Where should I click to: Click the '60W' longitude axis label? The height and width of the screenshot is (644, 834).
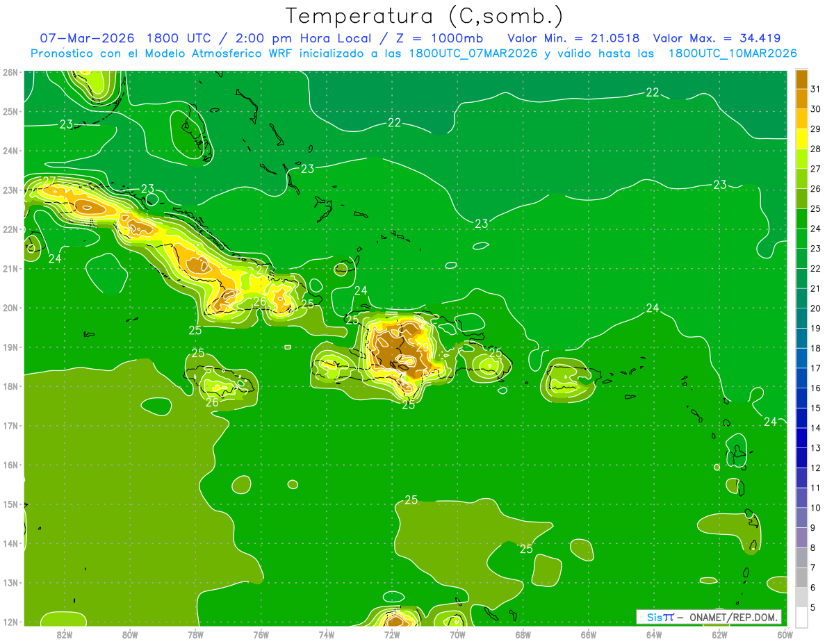[785, 634]
